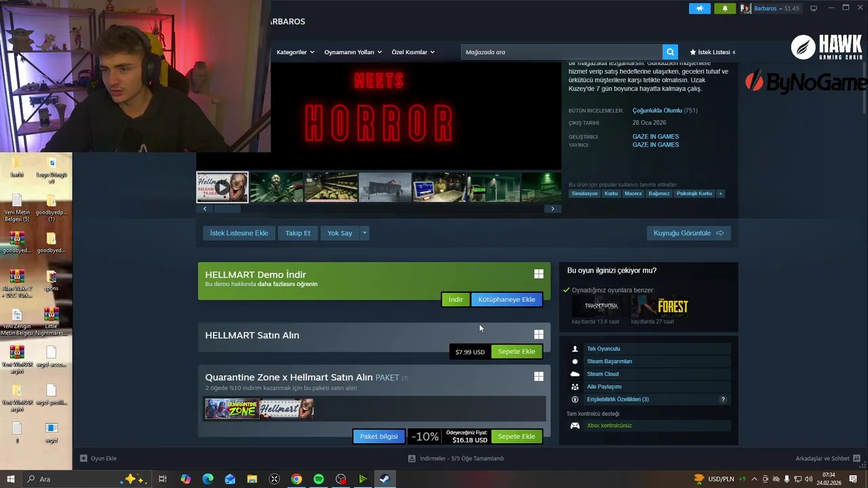Open Microsoft Edge from taskbar
The width and height of the screenshot is (868, 488).
tap(208, 479)
